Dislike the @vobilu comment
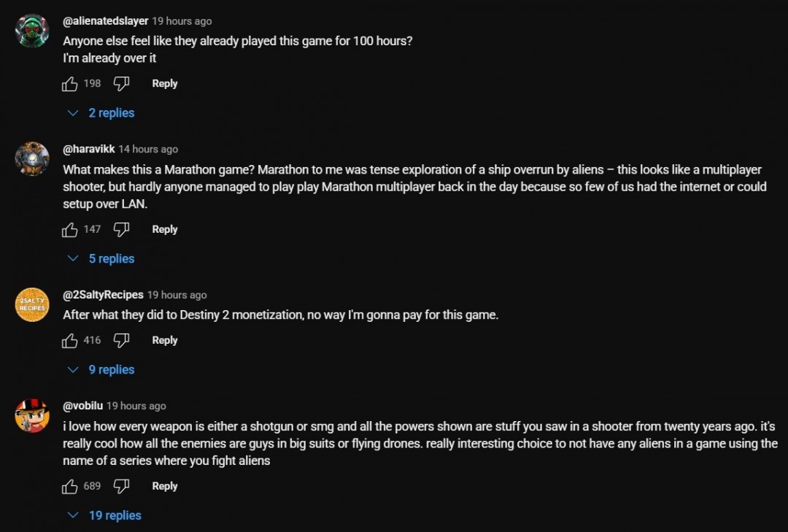The height and width of the screenshot is (532, 788). [x=122, y=487]
